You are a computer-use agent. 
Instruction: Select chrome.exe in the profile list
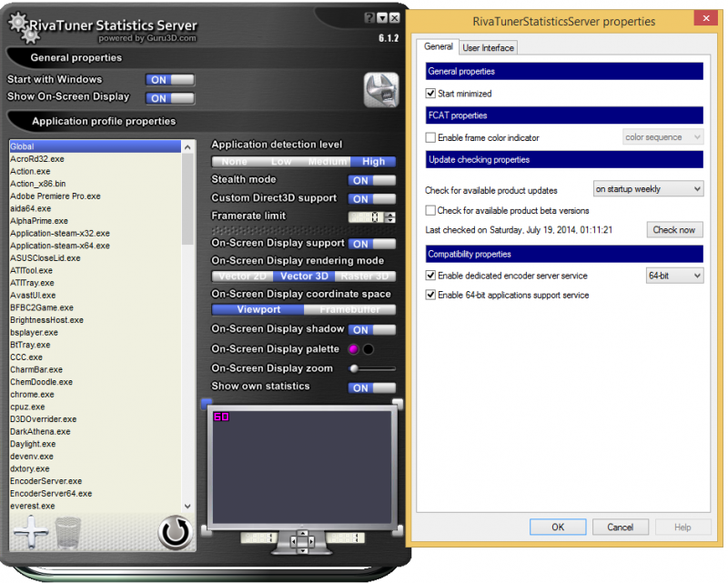96,395
